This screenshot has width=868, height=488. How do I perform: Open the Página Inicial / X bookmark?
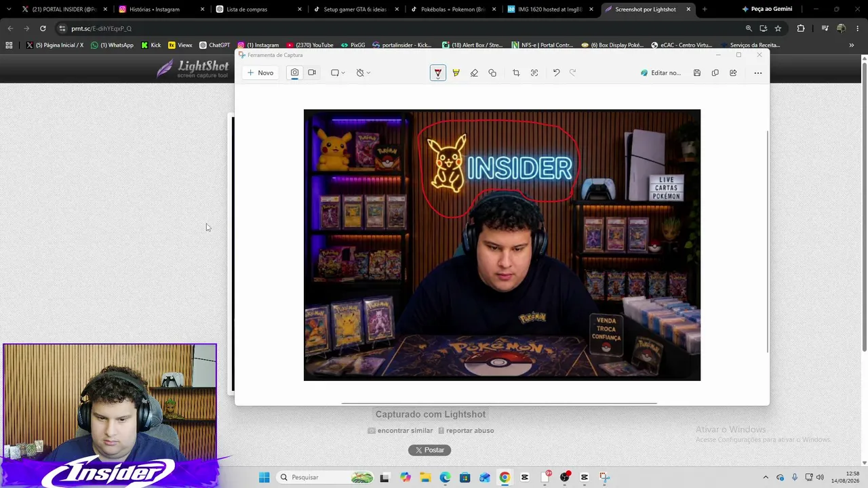(x=55, y=45)
